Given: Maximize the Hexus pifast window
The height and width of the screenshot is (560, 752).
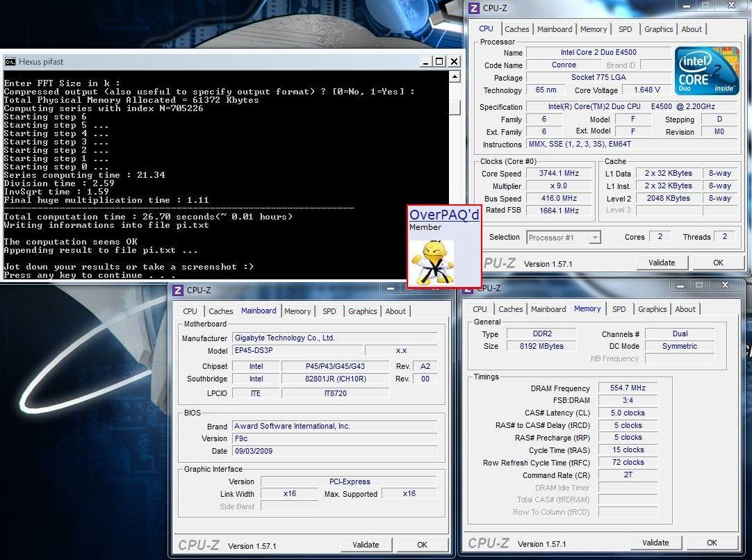Looking at the screenshot, I should point(439,61).
